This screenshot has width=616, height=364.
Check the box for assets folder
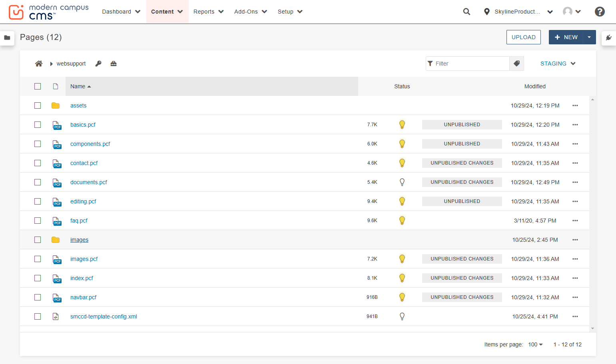coord(38,105)
